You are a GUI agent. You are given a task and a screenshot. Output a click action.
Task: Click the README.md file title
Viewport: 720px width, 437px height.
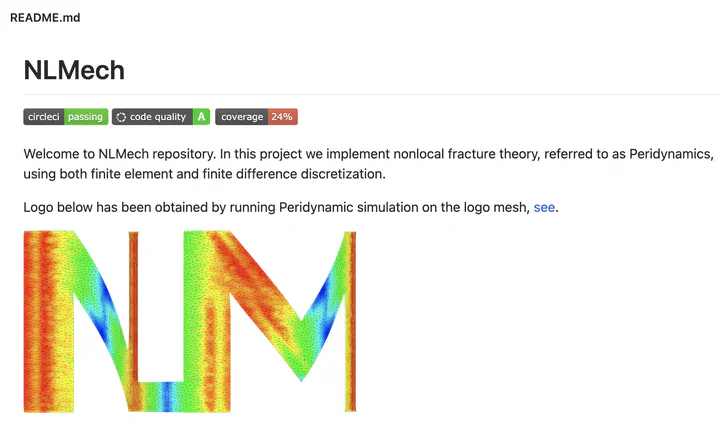tap(45, 17)
